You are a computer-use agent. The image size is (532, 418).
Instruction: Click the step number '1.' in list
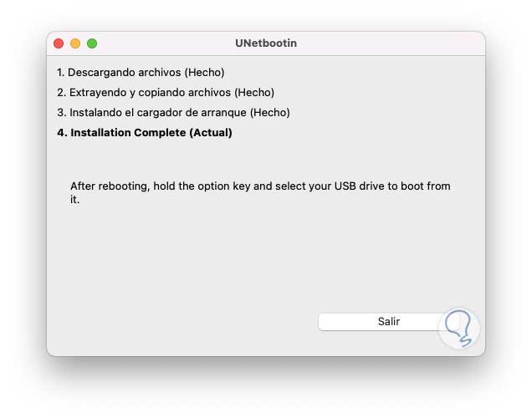point(61,73)
